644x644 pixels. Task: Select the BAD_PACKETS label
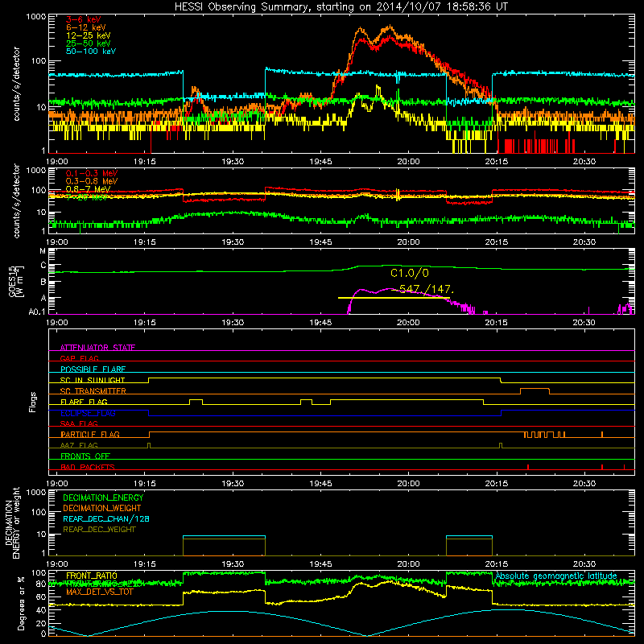pos(88,467)
